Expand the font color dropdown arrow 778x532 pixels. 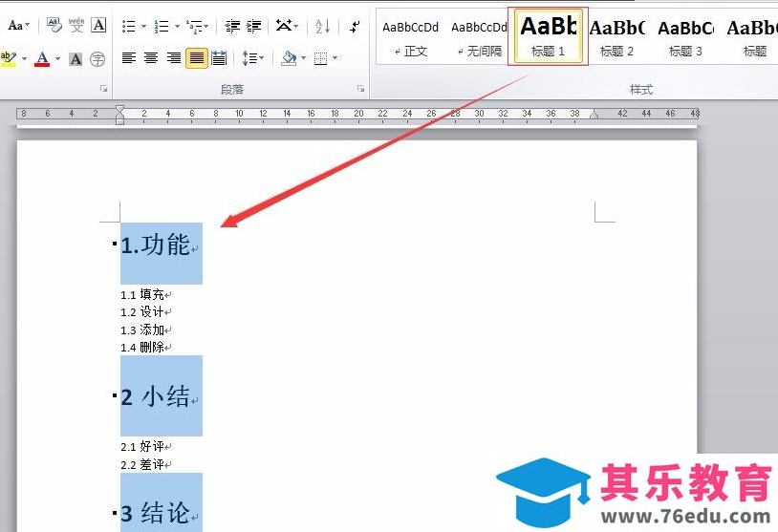[x=57, y=59]
